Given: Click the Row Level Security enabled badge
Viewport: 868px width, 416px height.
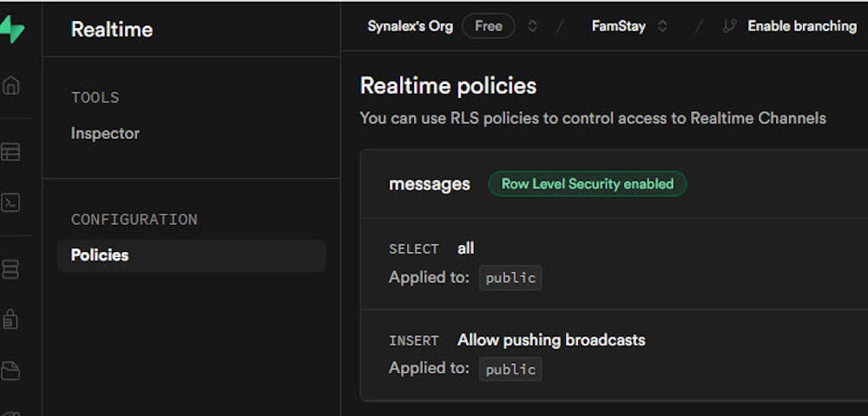Looking at the screenshot, I should (x=587, y=184).
